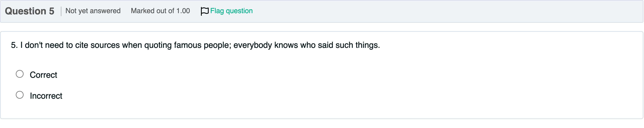This screenshot has height=128, width=644.
Task: Select the "Incorrect" radio button
Action: point(20,95)
